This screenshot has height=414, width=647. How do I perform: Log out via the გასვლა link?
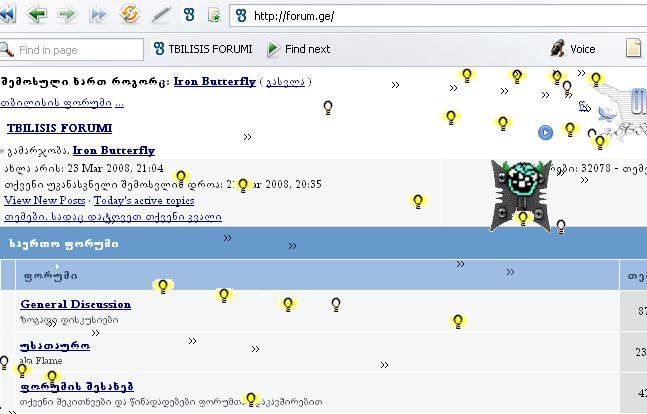(285, 82)
